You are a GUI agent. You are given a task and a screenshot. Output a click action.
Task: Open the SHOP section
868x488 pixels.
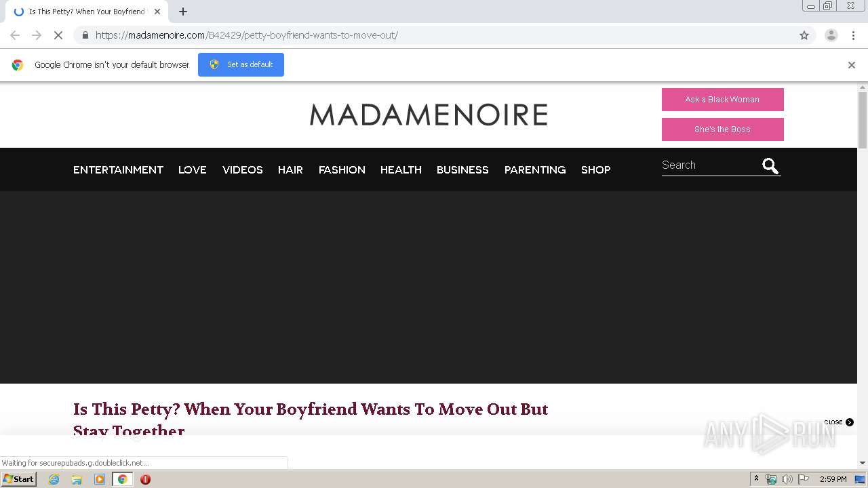pos(596,170)
